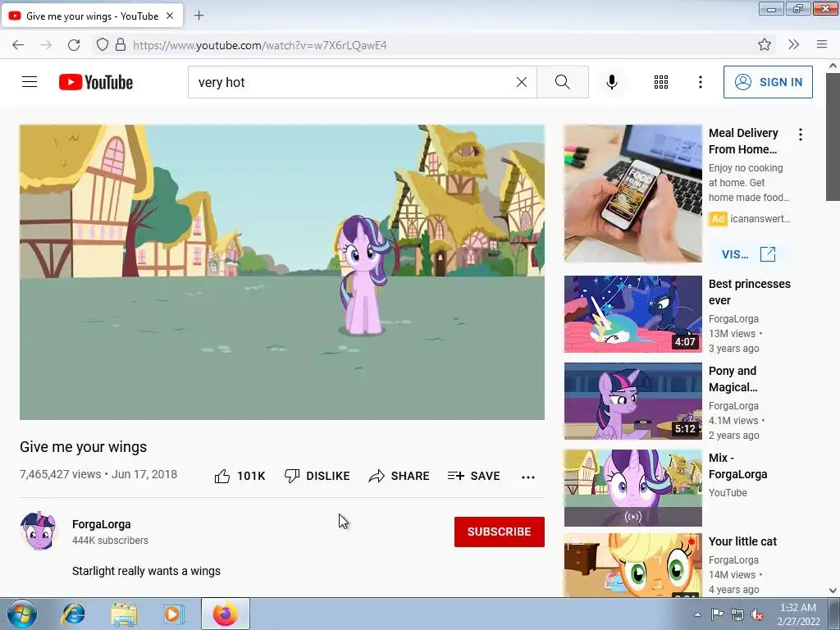Screen dimensions: 840x630
Task: Click the browser Back arrow
Action: coord(18,45)
